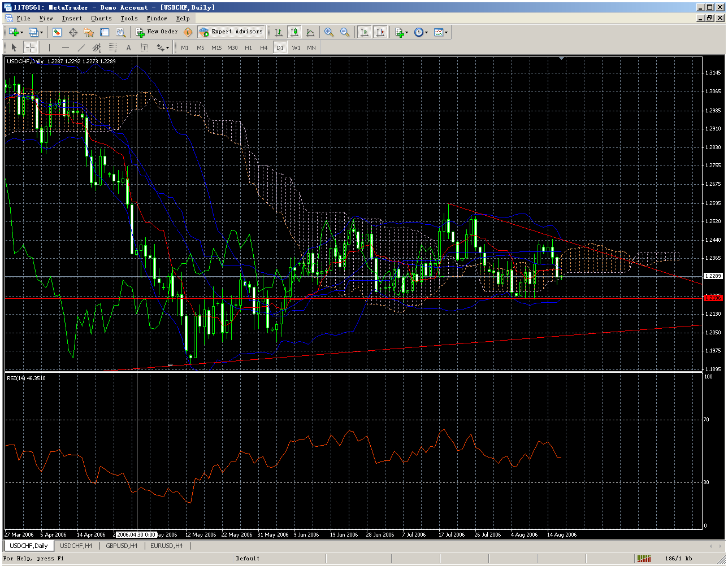This screenshot has width=728, height=566.
Task: Select the D1 daily timeframe
Action: pyautogui.click(x=280, y=48)
